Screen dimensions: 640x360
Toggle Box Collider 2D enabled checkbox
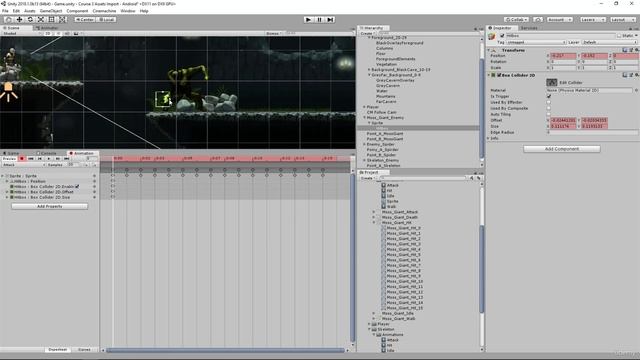[499, 75]
